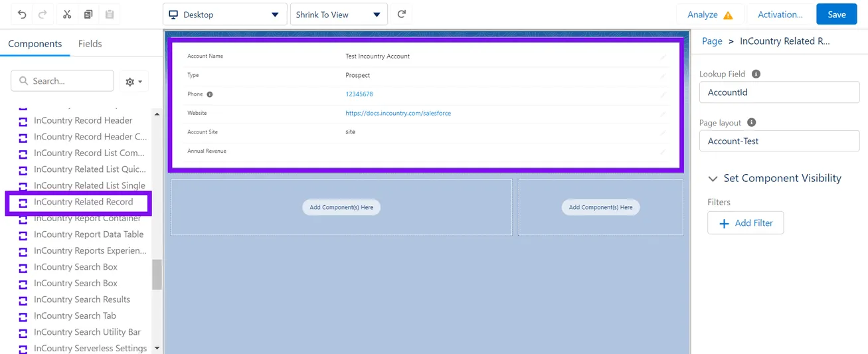This screenshot has width=868, height=354.
Task: Click pencil edit icon for Account Name
Action: pyautogui.click(x=662, y=57)
